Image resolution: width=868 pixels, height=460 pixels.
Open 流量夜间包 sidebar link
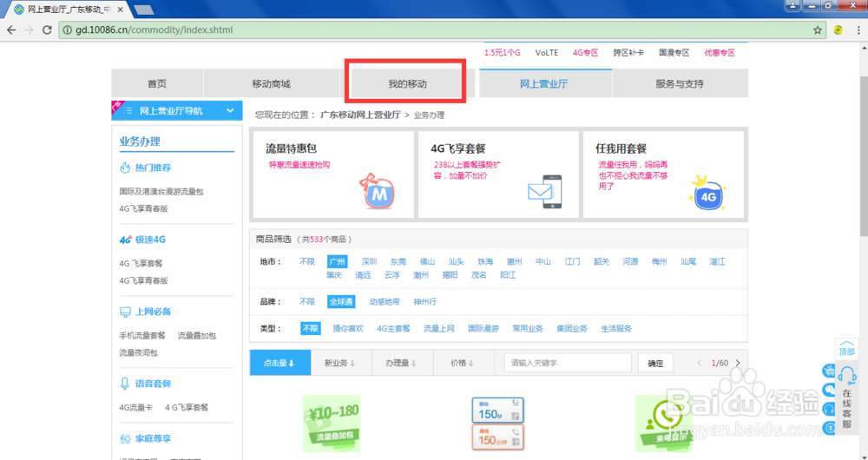[138, 352]
